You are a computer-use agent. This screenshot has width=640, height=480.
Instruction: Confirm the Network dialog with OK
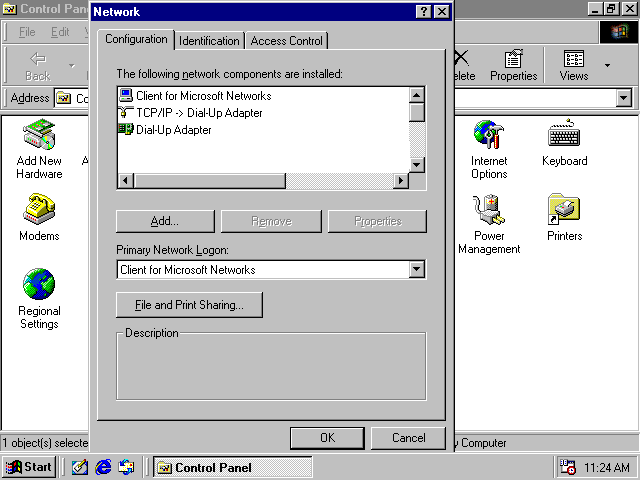327,438
